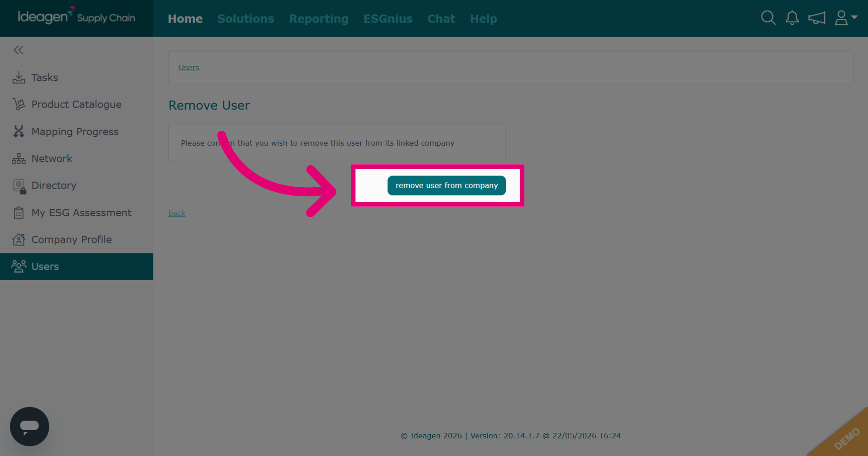Select Company Profile label in sidebar
The height and width of the screenshot is (456, 868).
(x=71, y=240)
